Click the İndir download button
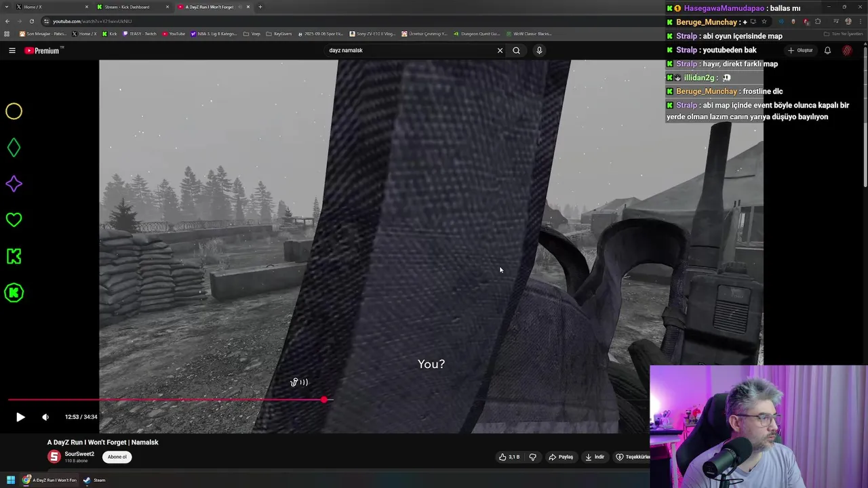This screenshot has height=488, width=868. click(595, 457)
